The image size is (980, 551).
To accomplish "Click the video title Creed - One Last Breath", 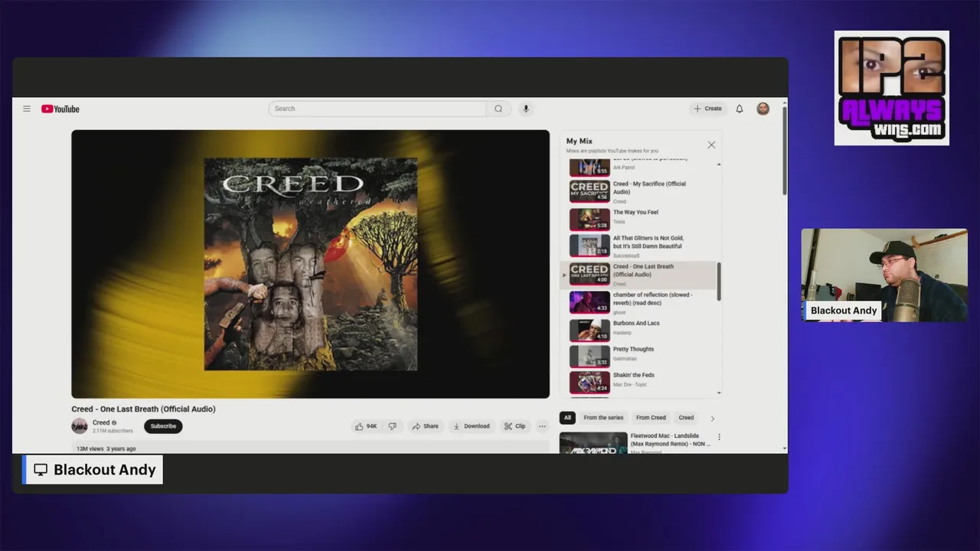I will coord(144,409).
